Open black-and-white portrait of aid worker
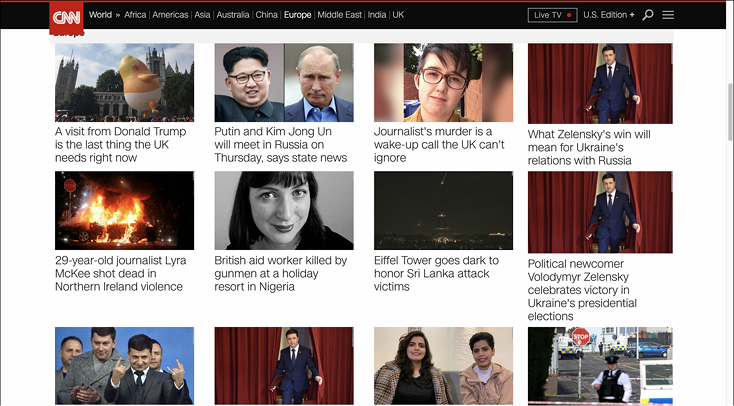Viewport: 734px width, 406px height. tap(284, 210)
